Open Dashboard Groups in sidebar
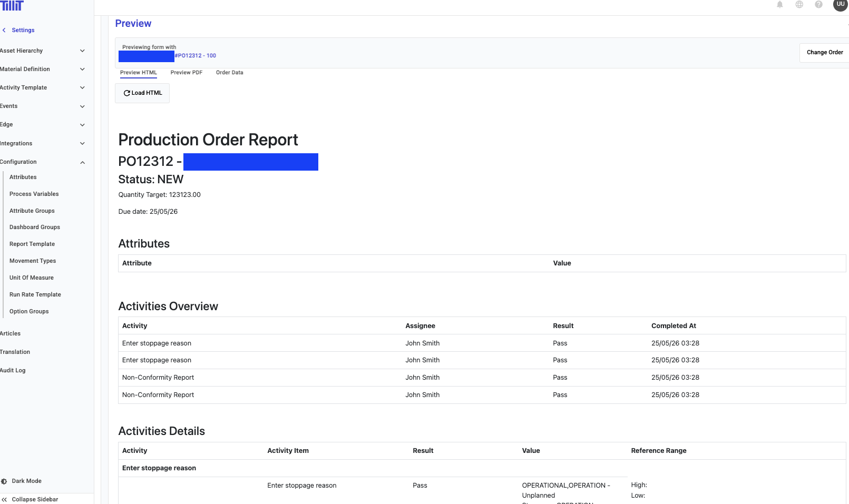849x504 pixels. pyautogui.click(x=35, y=228)
